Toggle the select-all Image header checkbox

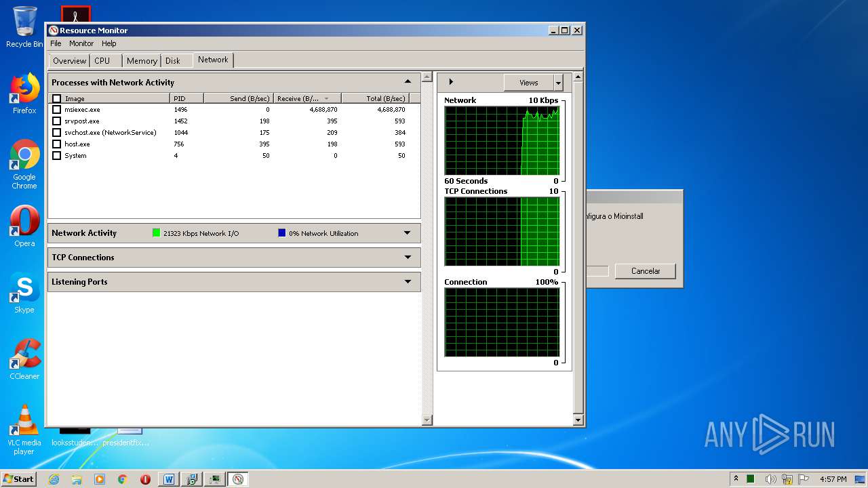tap(57, 98)
